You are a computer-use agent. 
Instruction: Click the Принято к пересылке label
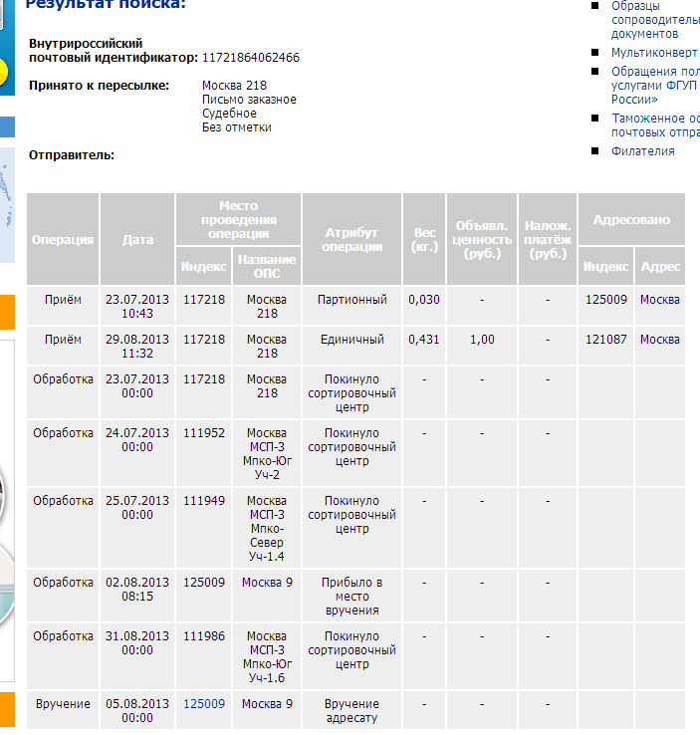tap(99, 86)
